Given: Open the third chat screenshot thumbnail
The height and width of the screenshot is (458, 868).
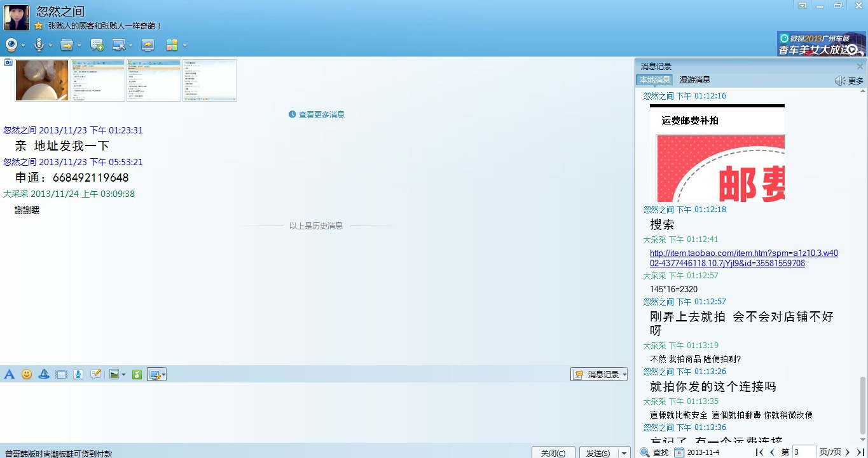Looking at the screenshot, I should pyautogui.click(x=154, y=80).
